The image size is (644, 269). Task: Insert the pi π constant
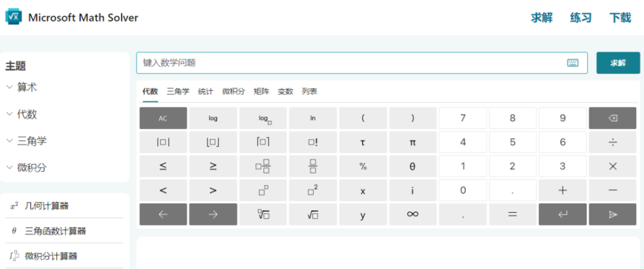click(x=413, y=143)
